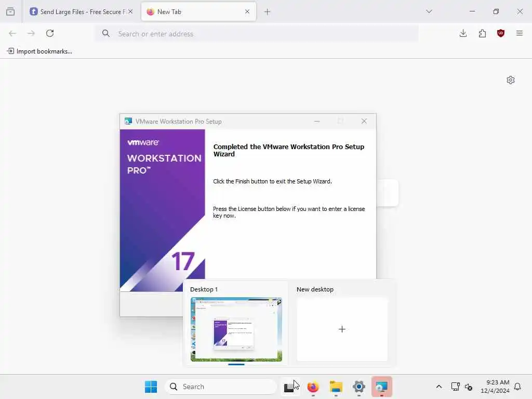
Task: Focus the Search or enter address field
Action: [257, 34]
